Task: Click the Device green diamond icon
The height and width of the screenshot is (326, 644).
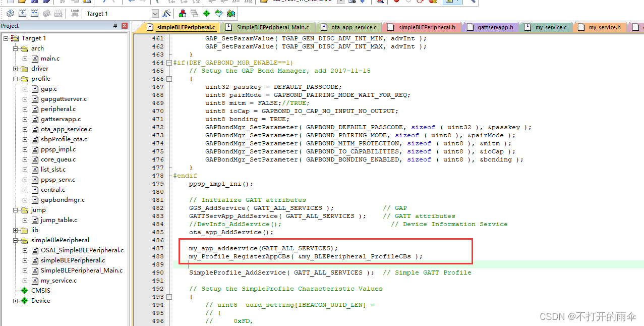Action: tap(24, 301)
